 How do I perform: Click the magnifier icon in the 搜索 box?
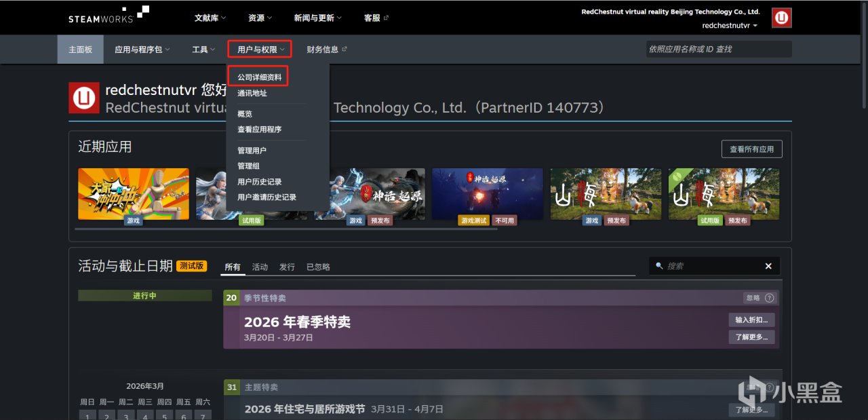(x=658, y=266)
